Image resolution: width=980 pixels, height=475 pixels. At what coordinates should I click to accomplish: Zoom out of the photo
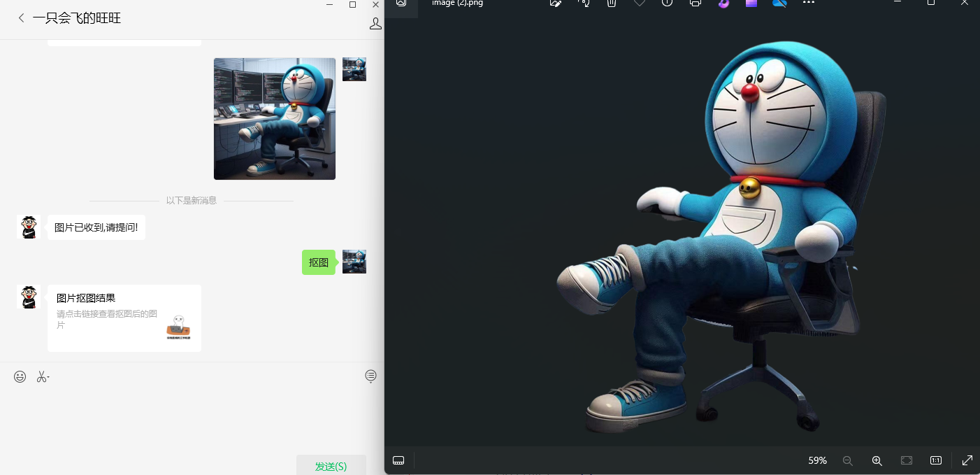(848, 460)
